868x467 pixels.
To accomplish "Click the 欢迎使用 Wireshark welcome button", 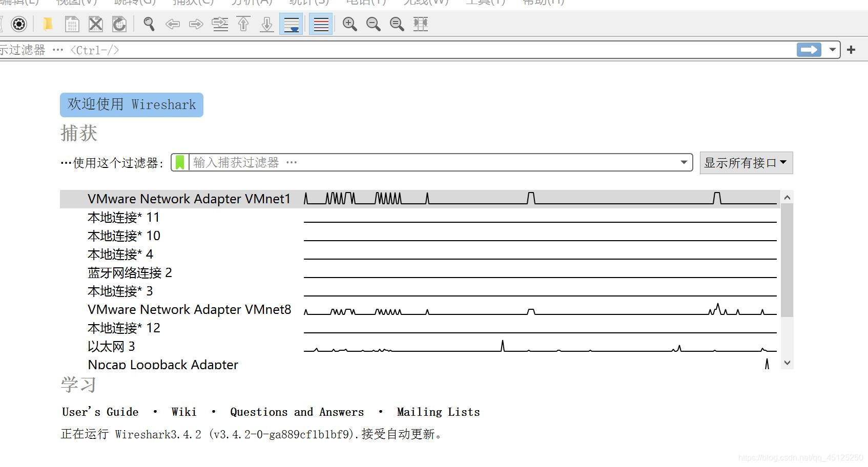I will [132, 105].
